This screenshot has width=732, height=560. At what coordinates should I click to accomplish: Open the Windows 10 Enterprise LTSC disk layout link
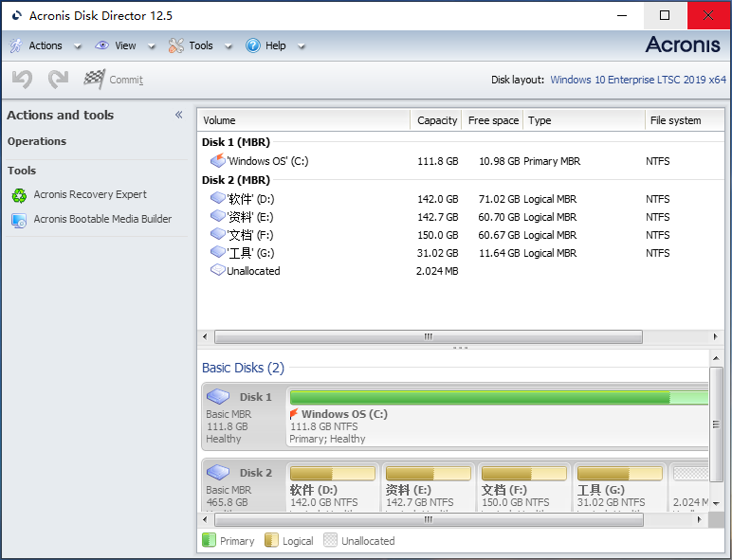coord(638,80)
